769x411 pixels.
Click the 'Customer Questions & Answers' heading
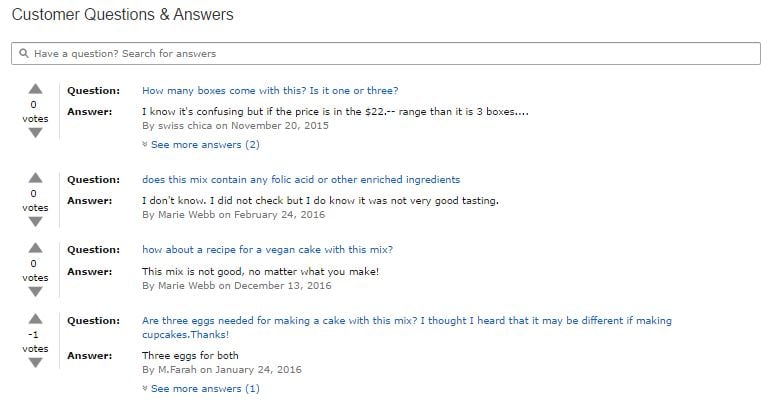point(123,14)
